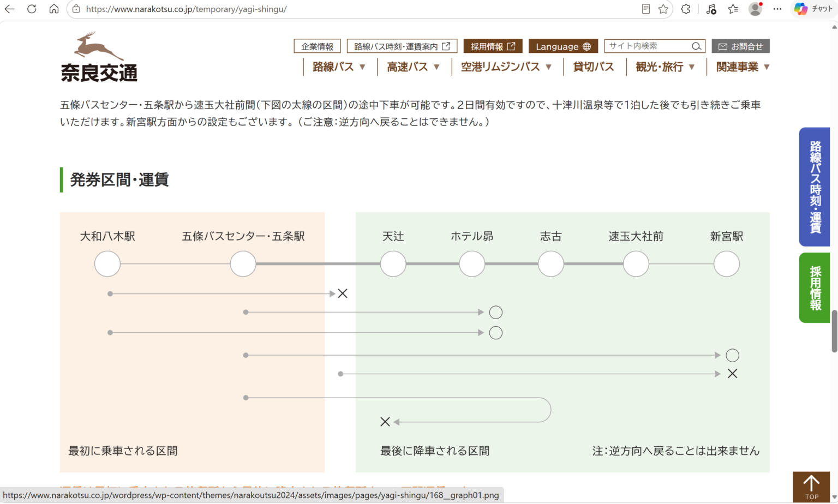Click the 企業情報 button

pyautogui.click(x=317, y=46)
